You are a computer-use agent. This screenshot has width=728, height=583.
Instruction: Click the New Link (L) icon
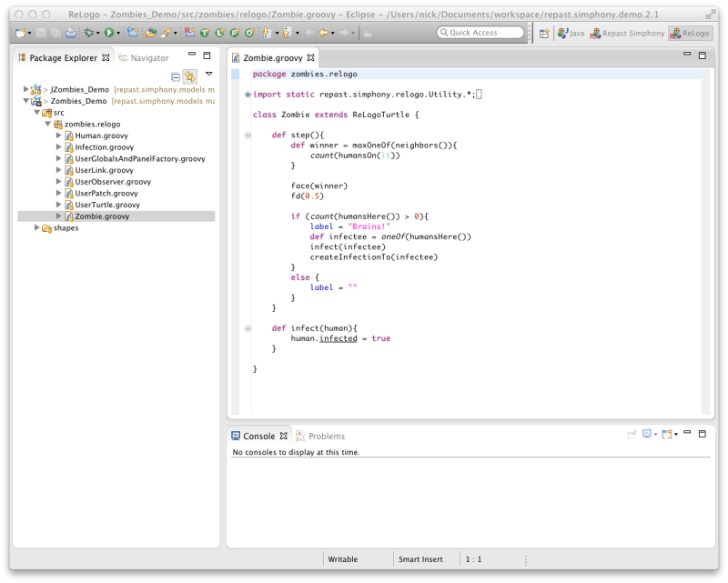219,33
